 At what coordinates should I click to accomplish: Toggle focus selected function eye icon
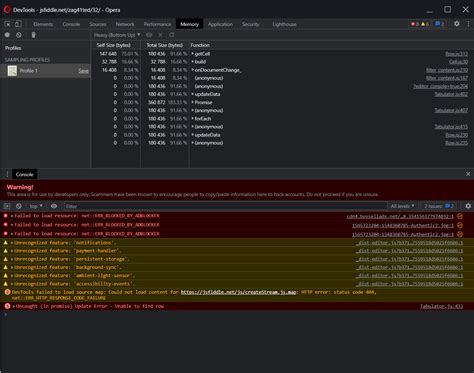149,35
